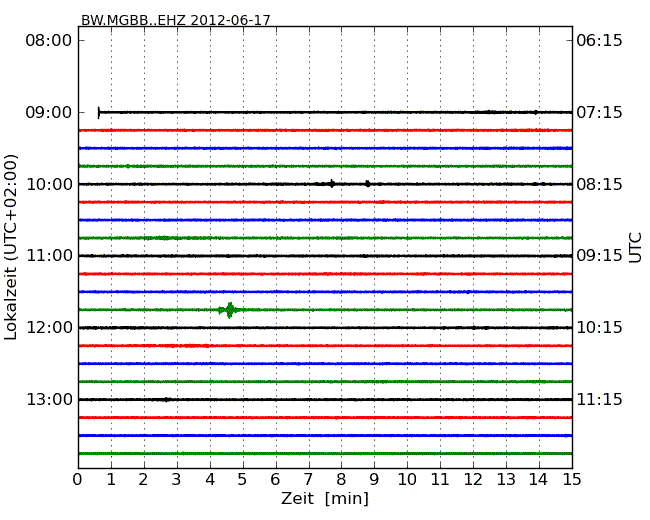Viewport: 650px width, 520px height.
Task: Select x-axis tick label 13
Action: [506, 480]
